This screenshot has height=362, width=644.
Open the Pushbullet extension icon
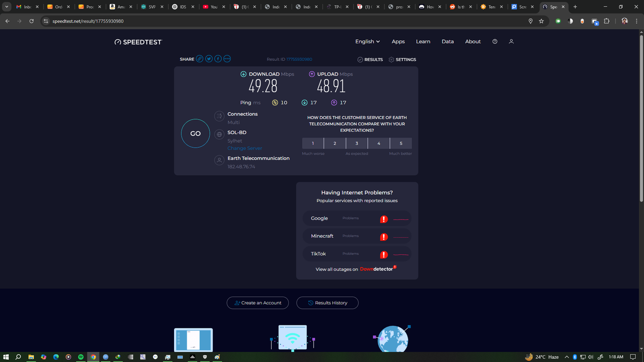click(x=558, y=21)
